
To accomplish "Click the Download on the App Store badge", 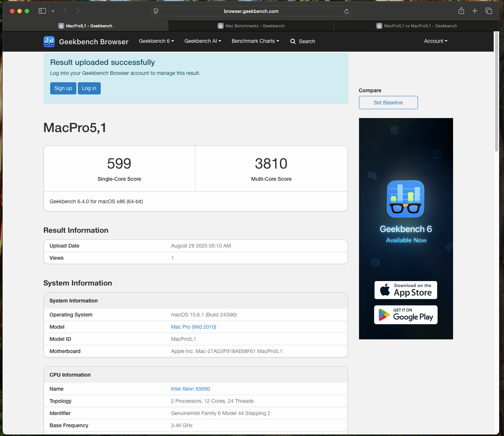I will pyautogui.click(x=406, y=290).
